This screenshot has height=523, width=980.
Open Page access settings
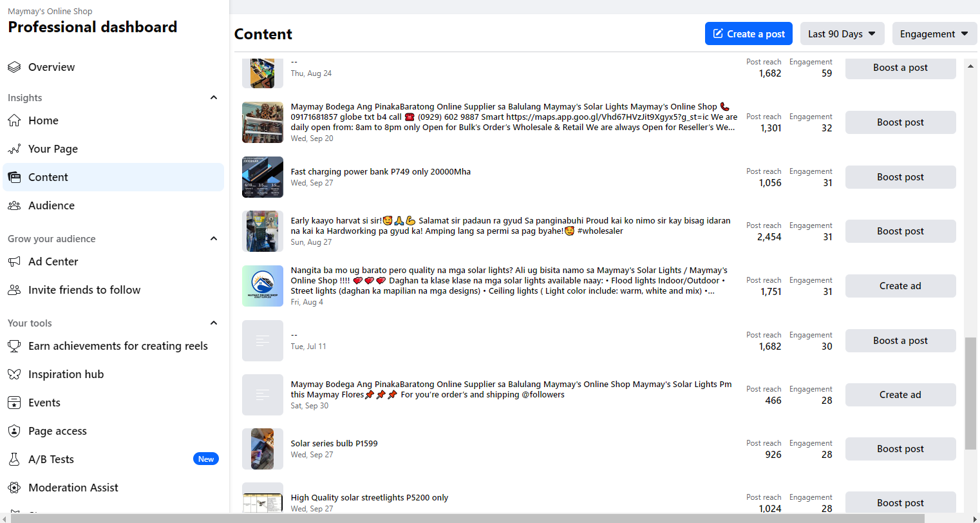tap(113, 431)
